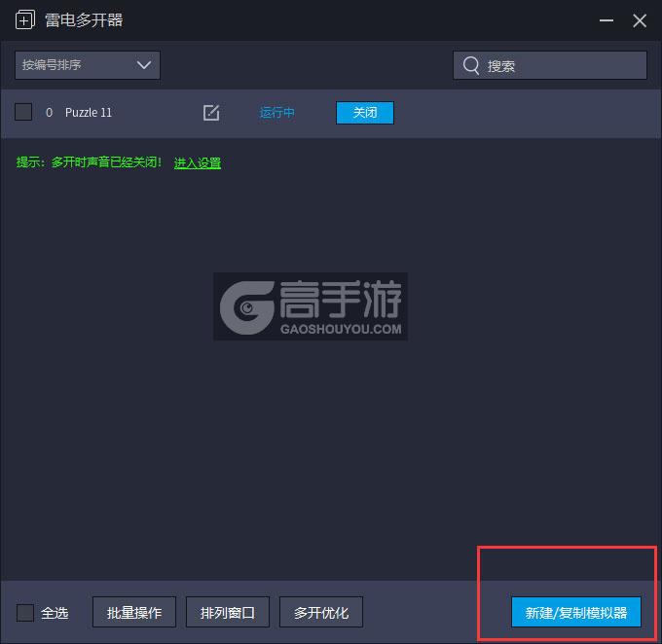Click the 提示：多开时声音已经关闭 hint text
662x644 pixels.
pos(89,162)
